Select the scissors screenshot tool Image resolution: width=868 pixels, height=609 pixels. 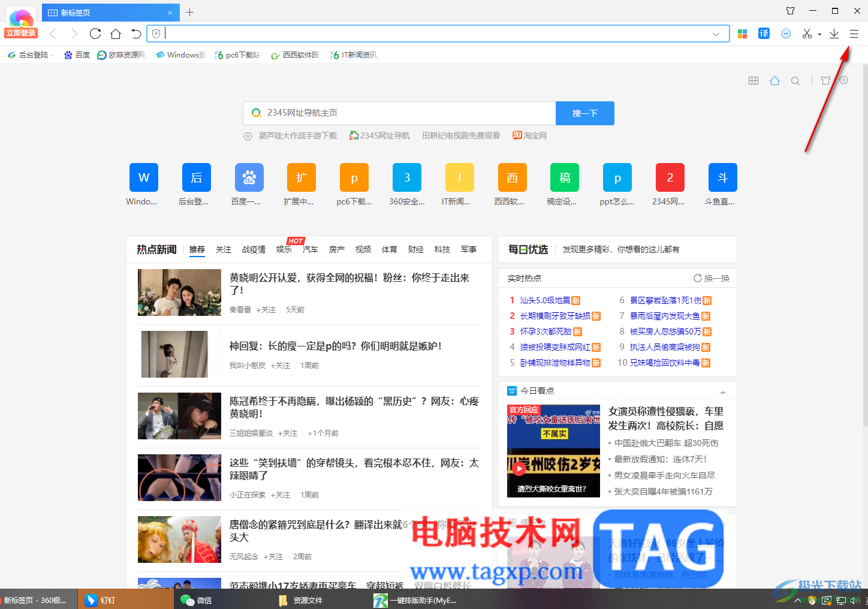pos(806,34)
